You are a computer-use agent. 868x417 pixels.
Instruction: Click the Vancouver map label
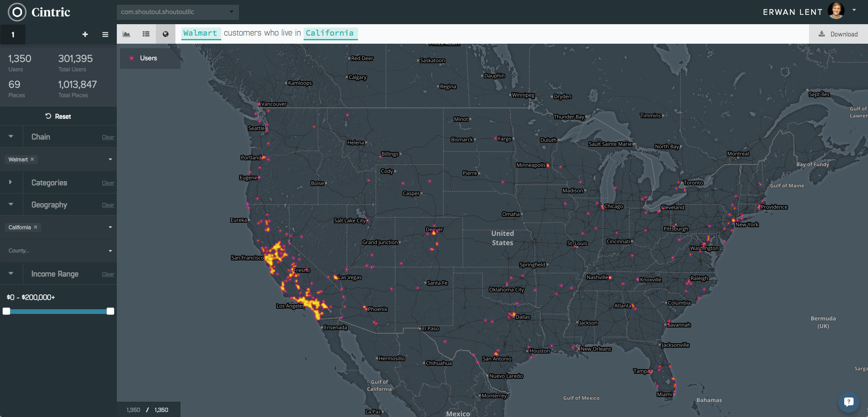click(274, 104)
